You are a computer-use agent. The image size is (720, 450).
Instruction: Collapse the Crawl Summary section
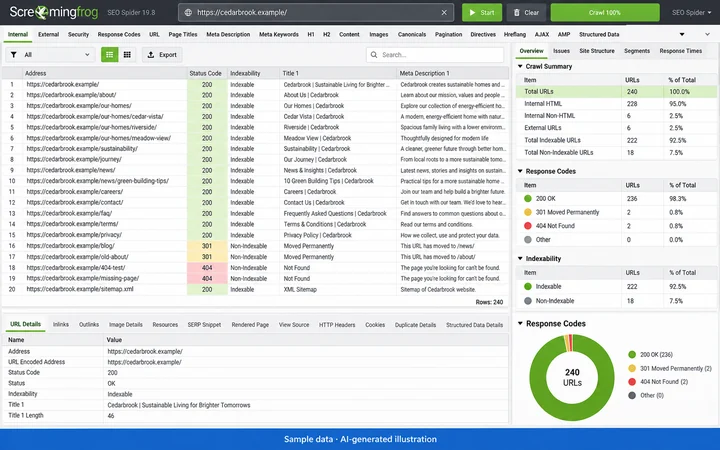520,66
